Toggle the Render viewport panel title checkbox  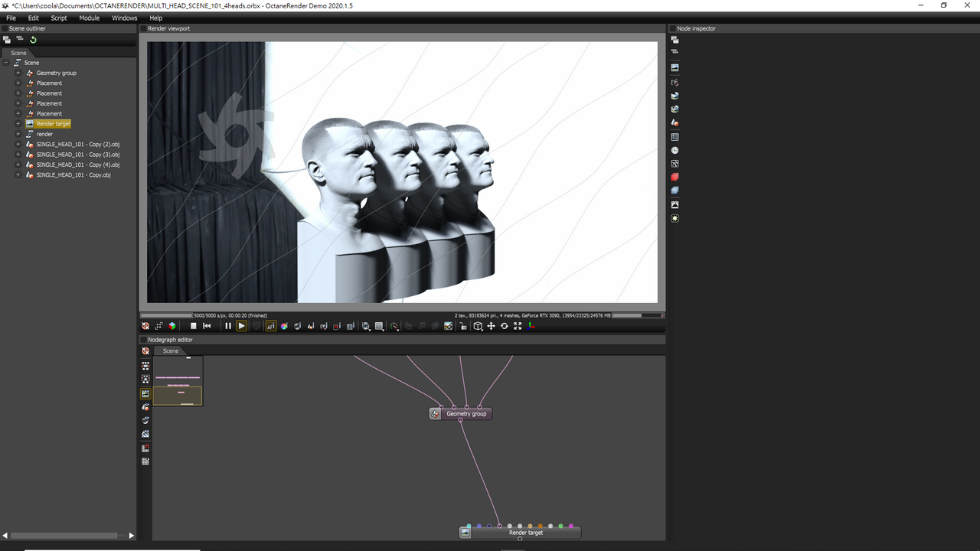(143, 28)
